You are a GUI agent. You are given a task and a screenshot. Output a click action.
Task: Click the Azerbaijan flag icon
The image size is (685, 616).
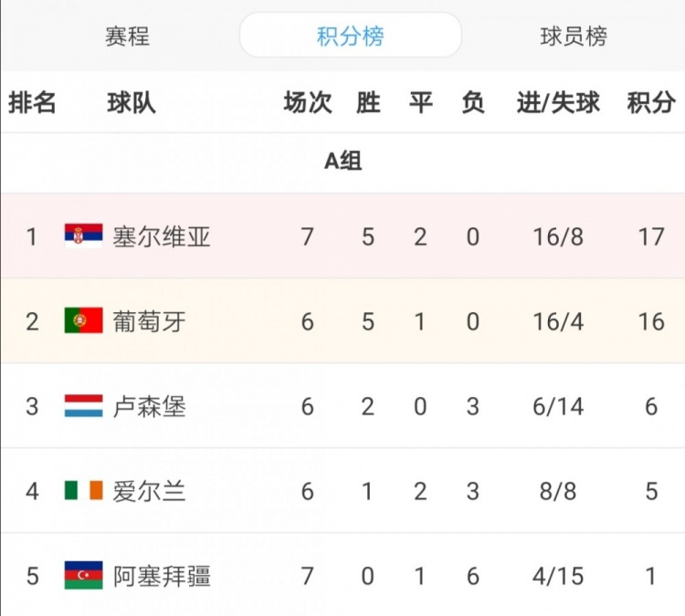coord(83,576)
